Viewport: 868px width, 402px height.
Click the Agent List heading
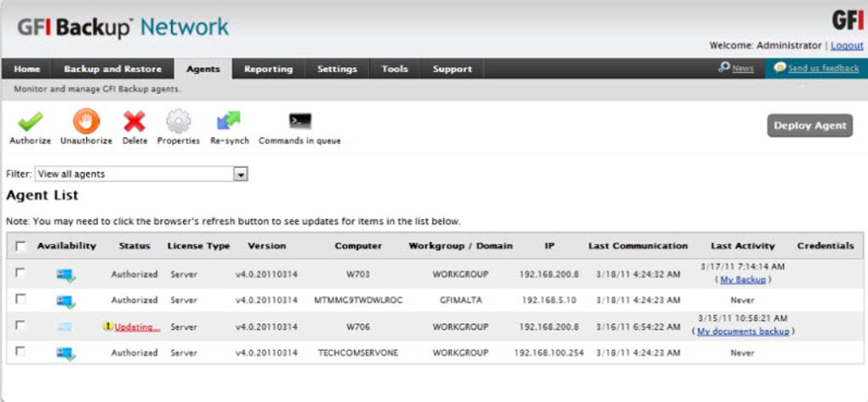point(42,195)
